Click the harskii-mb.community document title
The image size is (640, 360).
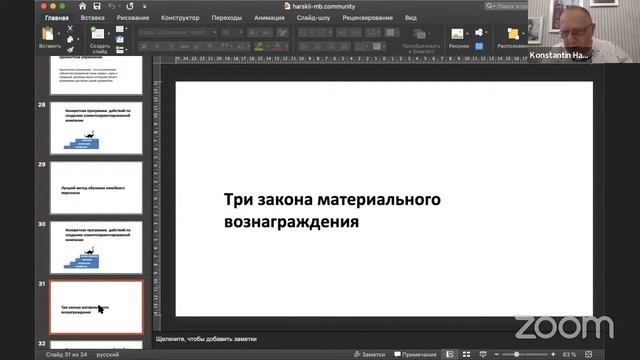pyautogui.click(x=324, y=6)
